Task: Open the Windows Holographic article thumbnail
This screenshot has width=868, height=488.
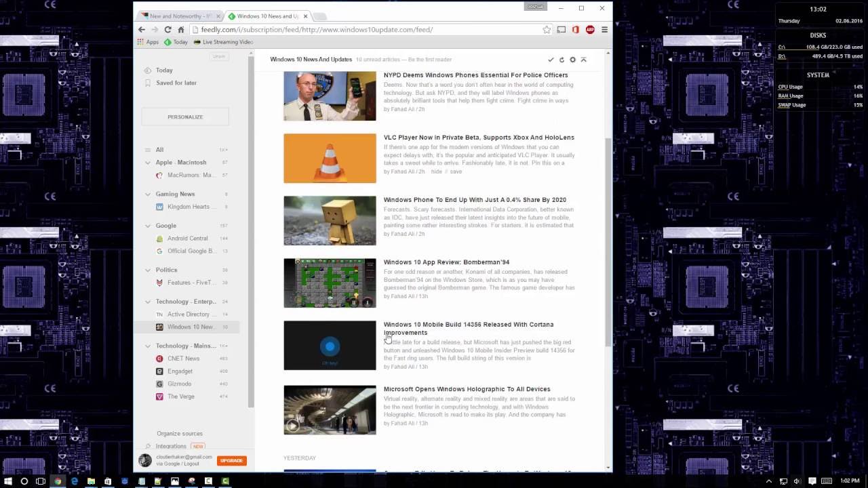Action: click(x=330, y=410)
